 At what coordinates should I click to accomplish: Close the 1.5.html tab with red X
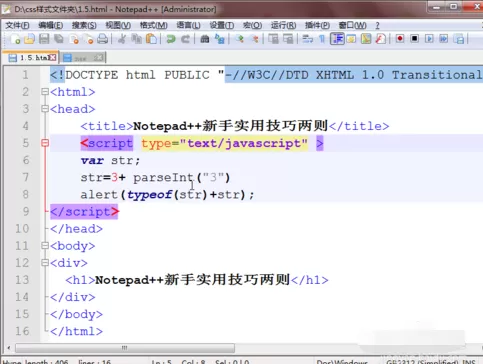pos(53,58)
